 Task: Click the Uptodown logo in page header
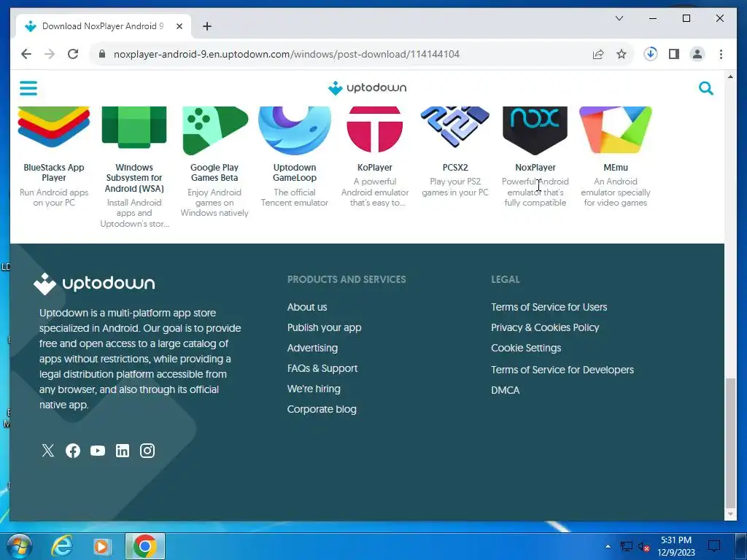[x=368, y=87]
